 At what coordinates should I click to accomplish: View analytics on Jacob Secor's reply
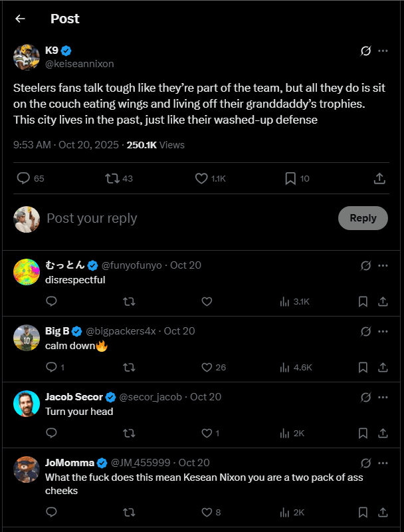coord(286,433)
